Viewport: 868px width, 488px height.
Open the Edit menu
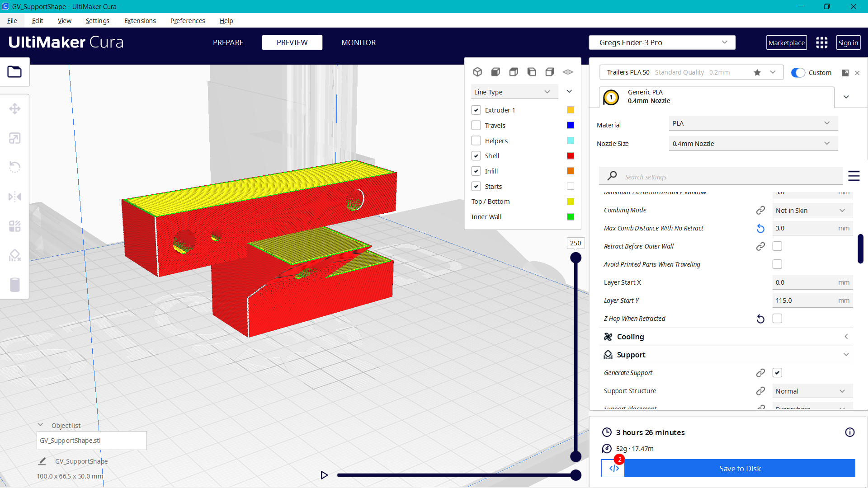tap(38, 21)
